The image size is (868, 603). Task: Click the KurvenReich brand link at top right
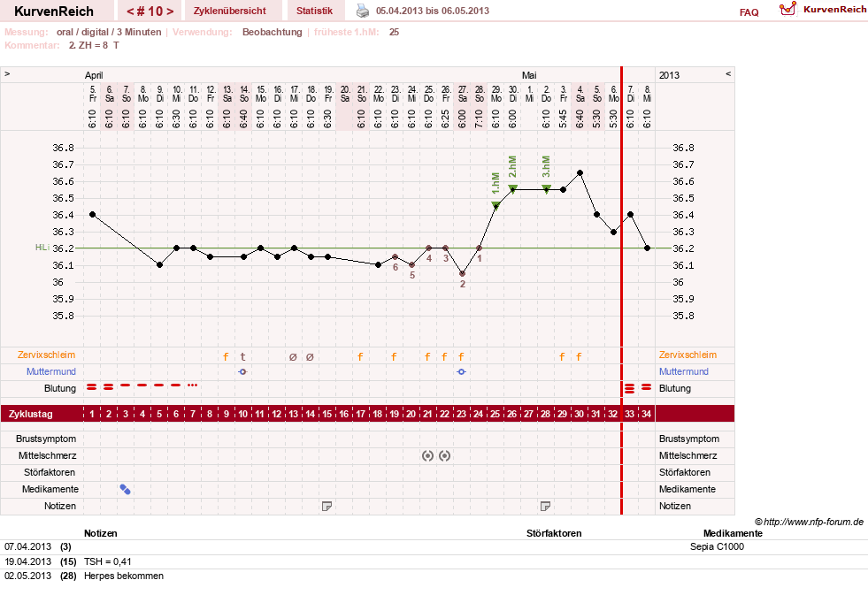click(x=834, y=9)
